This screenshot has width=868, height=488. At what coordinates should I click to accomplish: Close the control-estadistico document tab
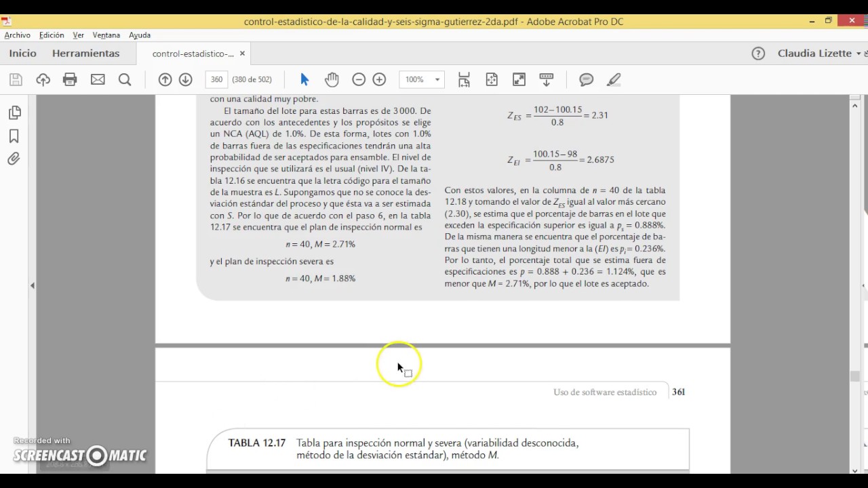tap(243, 54)
